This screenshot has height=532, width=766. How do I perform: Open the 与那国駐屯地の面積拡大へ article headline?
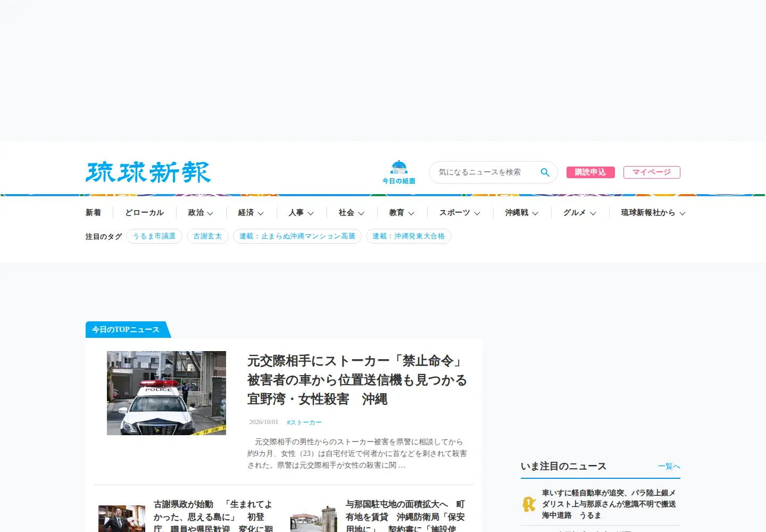pyautogui.click(x=406, y=516)
